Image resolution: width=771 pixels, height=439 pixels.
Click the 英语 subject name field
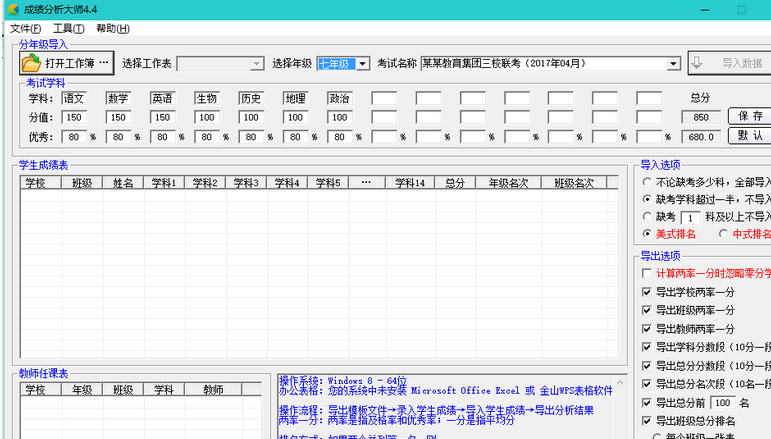pyautogui.click(x=163, y=98)
